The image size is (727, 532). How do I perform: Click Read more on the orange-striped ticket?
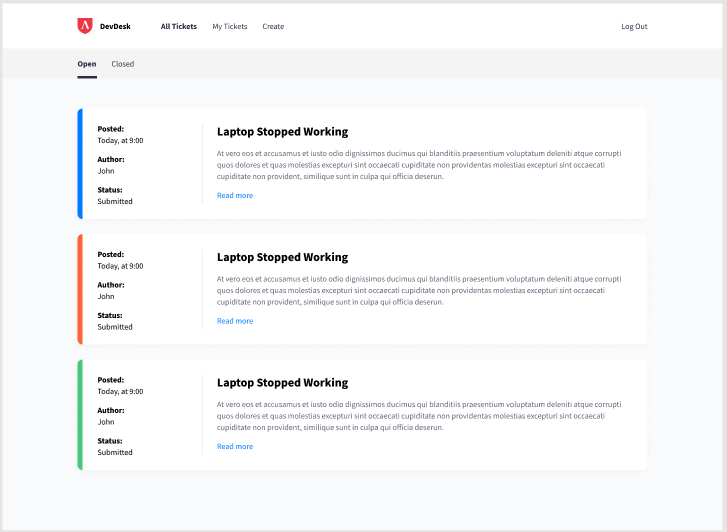[235, 321]
